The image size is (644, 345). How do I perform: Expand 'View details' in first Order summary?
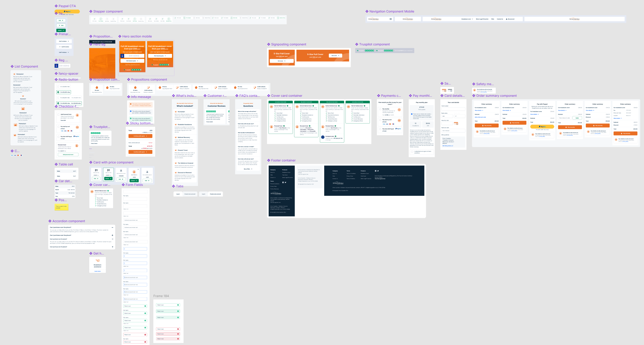click(479, 110)
